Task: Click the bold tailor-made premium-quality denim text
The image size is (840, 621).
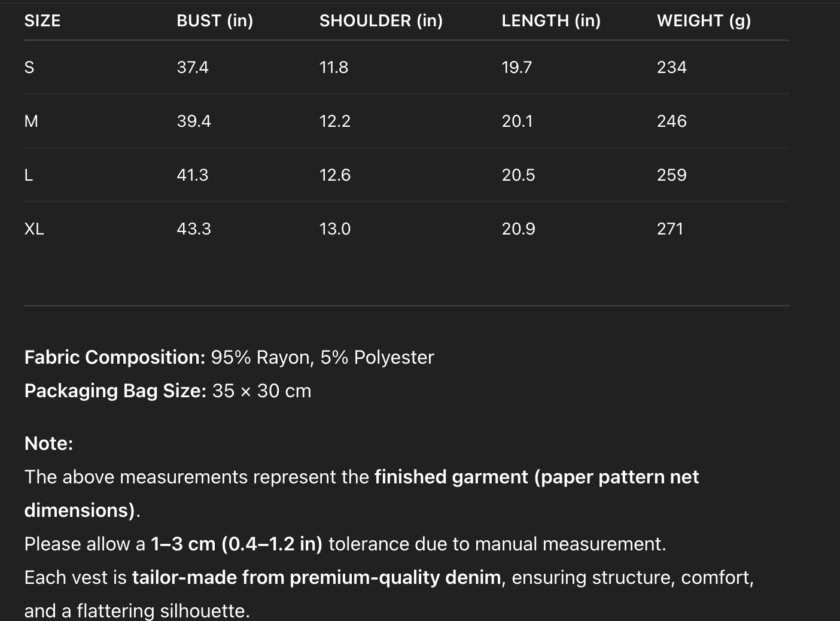Action: coord(316,577)
